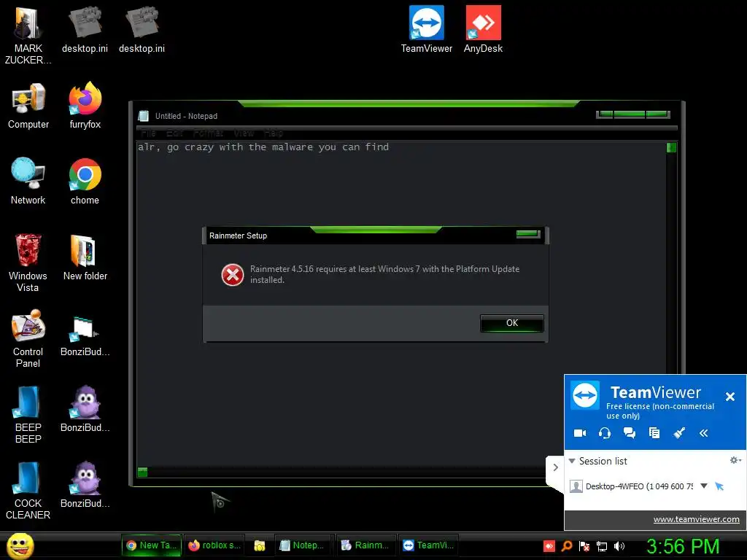The width and height of the screenshot is (747, 560).
Task: Click security flag tray icon
Action: pos(584,546)
